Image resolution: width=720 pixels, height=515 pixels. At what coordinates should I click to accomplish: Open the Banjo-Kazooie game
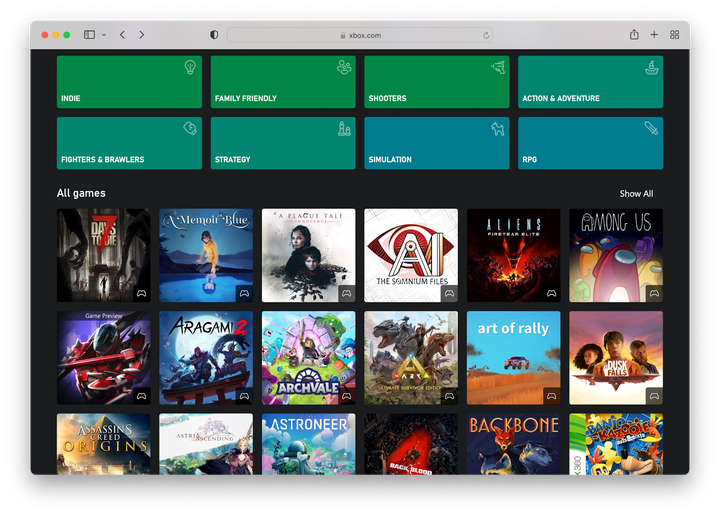(616, 444)
